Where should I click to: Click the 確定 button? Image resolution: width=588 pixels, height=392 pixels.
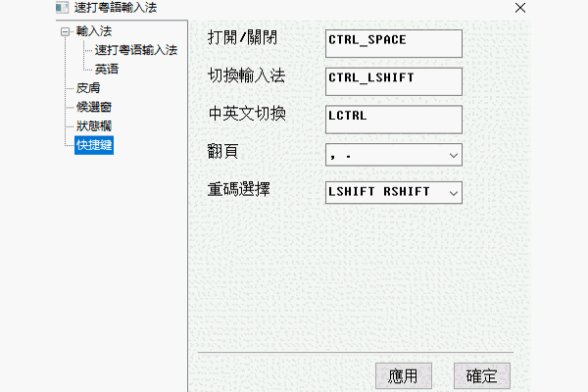(482, 376)
